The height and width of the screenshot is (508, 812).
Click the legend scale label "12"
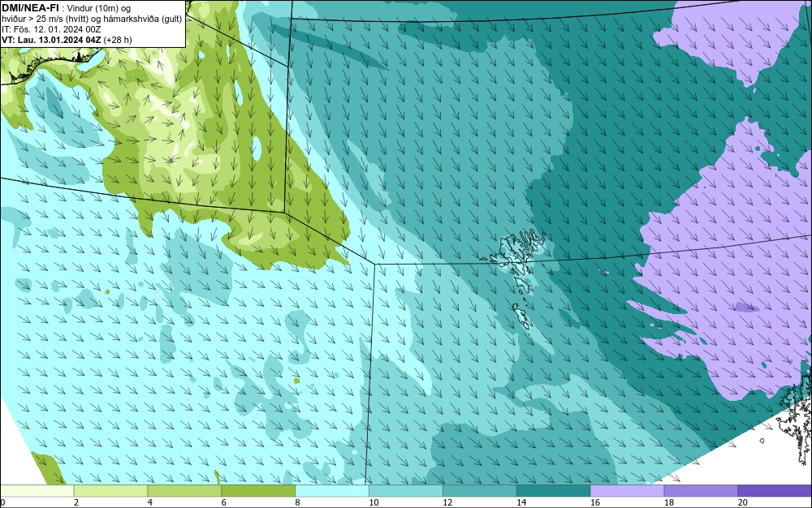point(448,502)
